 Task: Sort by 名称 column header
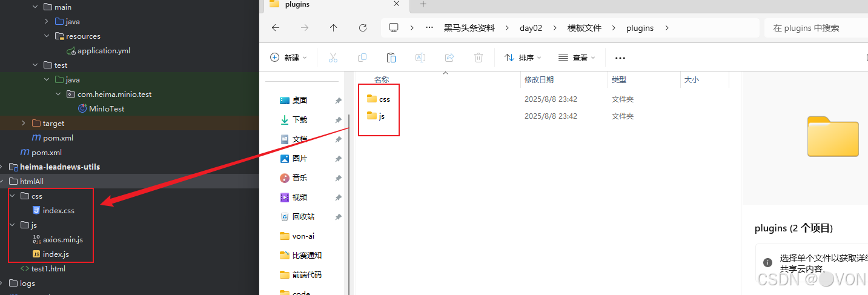(x=381, y=79)
